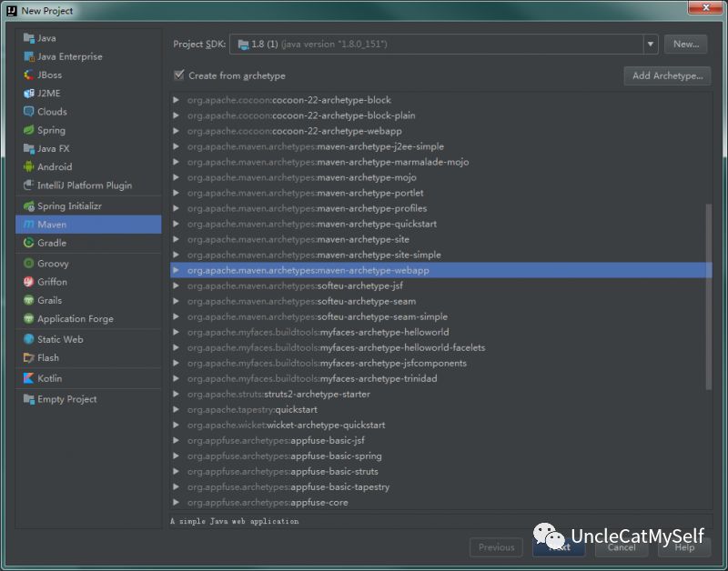The image size is (728, 571).
Task: Click the archetype list scrollbar thumb
Action: pyautogui.click(x=709, y=296)
